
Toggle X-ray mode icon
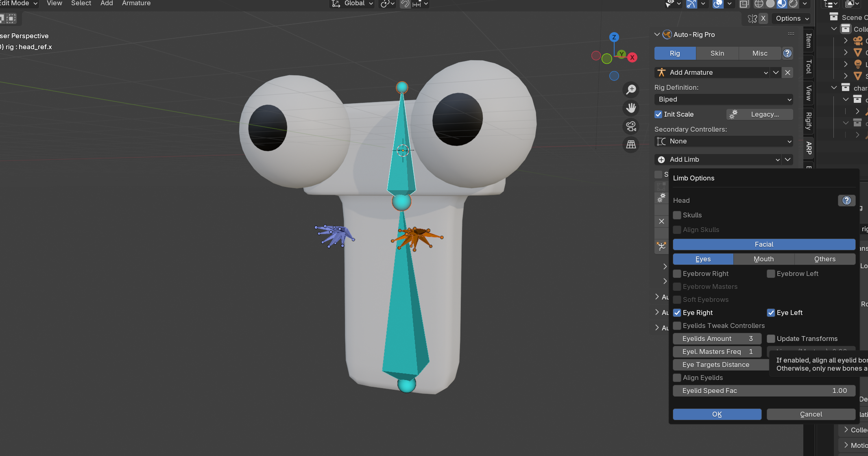pos(744,4)
